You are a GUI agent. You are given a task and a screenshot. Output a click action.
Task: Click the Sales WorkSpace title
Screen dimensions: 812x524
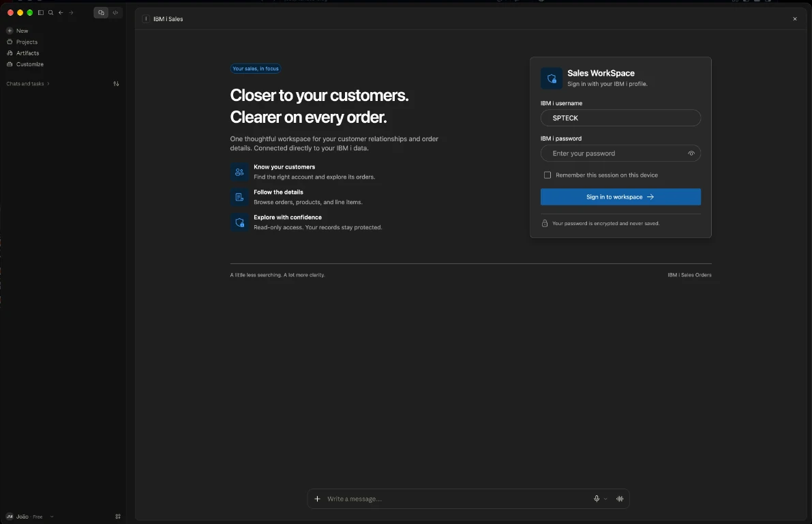click(x=601, y=73)
